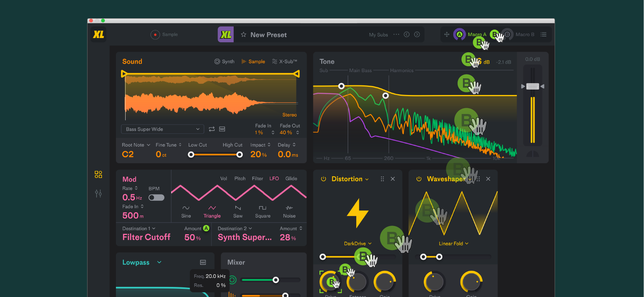The height and width of the screenshot is (297, 644).
Task: Click the green circle icon in Mixer
Action: pos(232,280)
